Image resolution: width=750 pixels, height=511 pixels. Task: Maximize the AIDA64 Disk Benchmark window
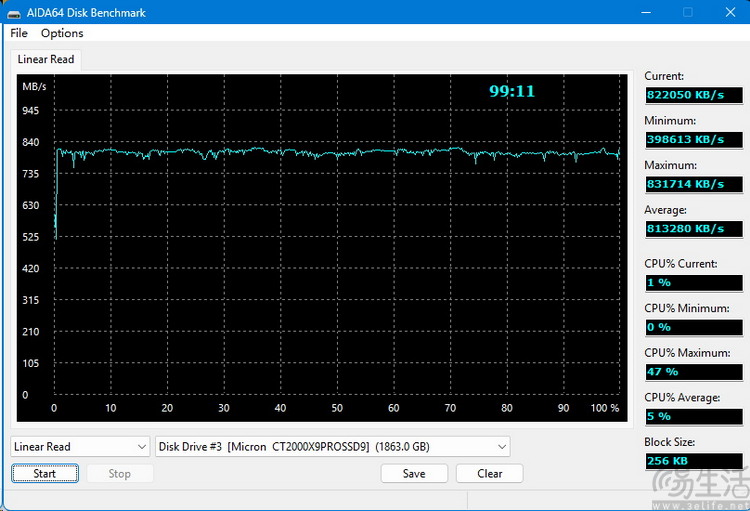(x=688, y=12)
